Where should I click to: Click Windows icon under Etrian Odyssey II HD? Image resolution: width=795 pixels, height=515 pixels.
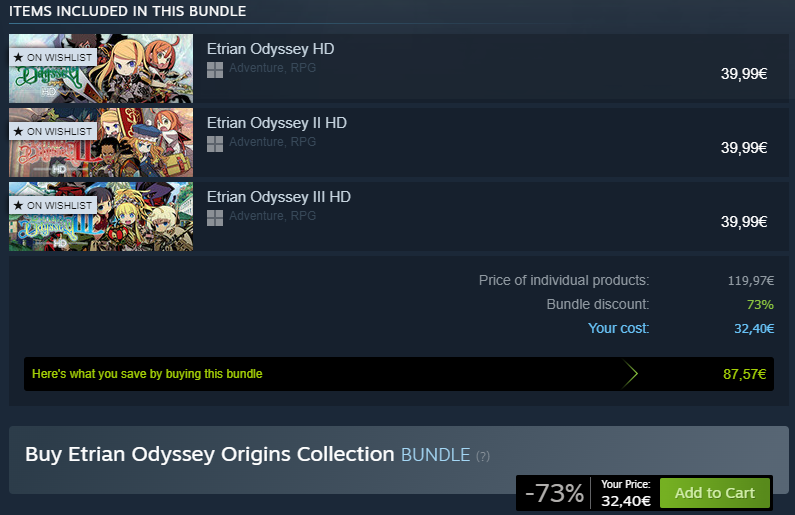[x=214, y=143]
